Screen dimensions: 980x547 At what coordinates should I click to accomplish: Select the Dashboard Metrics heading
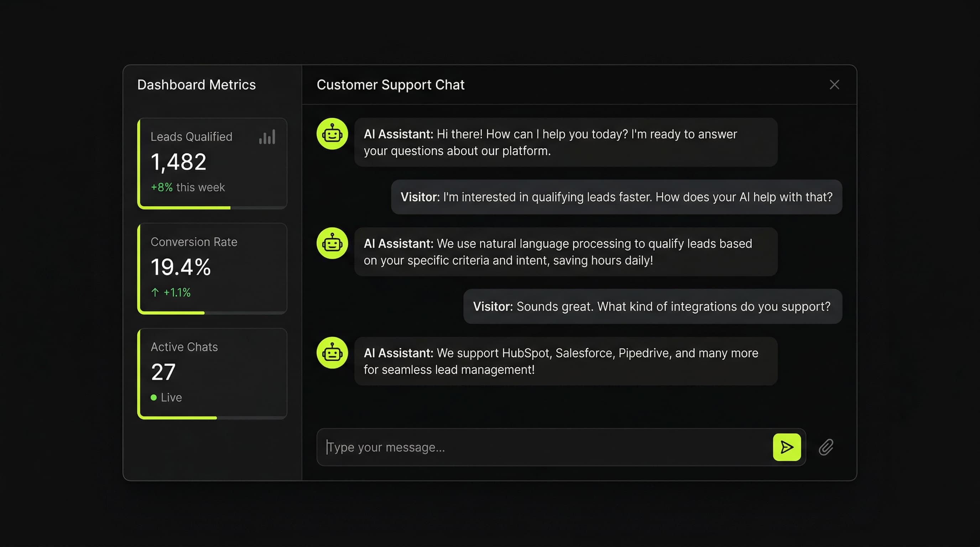[x=196, y=84]
